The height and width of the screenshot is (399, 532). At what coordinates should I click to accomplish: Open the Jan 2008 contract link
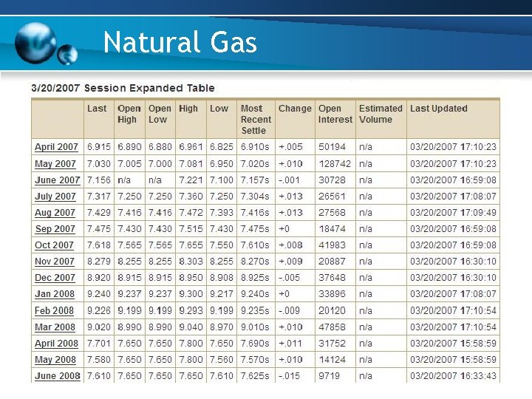(x=55, y=294)
